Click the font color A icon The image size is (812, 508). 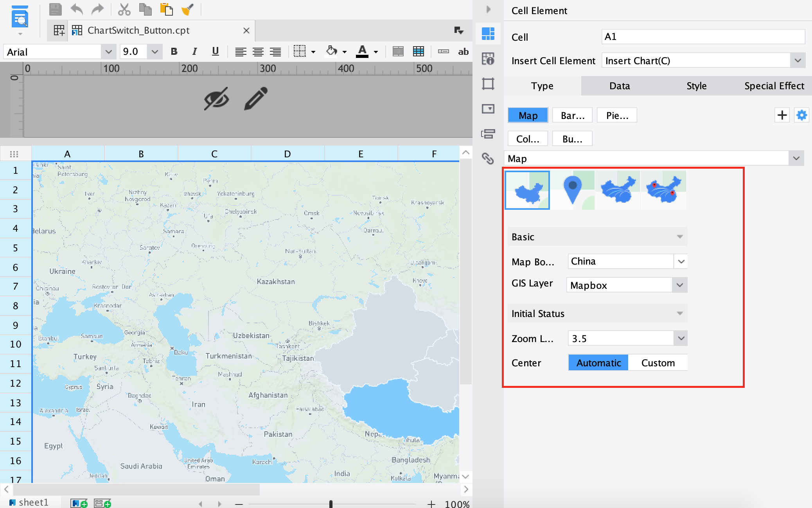click(x=362, y=51)
